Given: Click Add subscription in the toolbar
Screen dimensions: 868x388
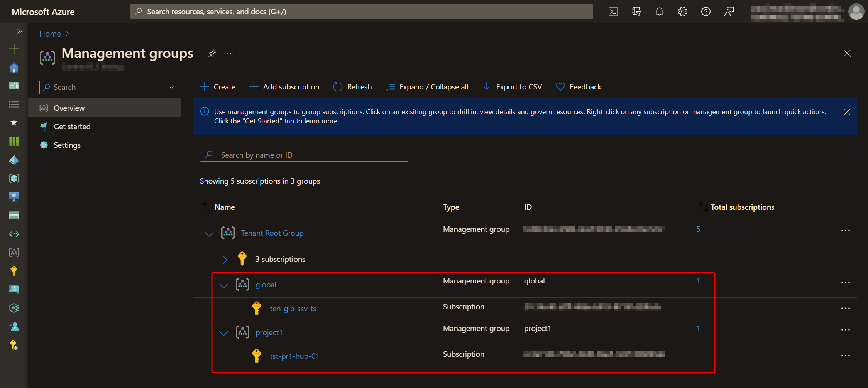Looking at the screenshot, I should point(284,87).
